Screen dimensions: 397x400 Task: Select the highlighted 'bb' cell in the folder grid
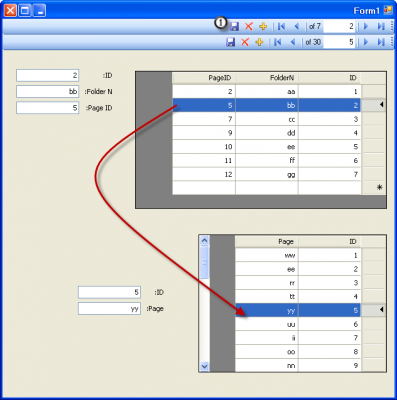tap(267, 105)
